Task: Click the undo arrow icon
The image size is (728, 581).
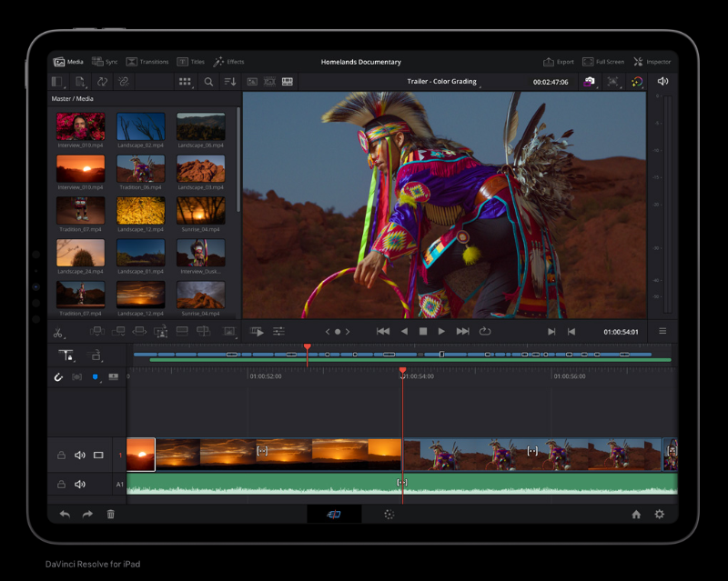Action: click(x=65, y=515)
